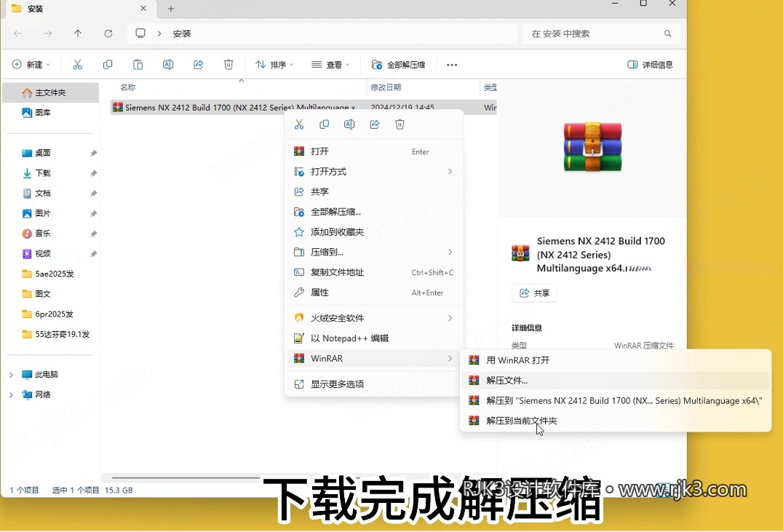The image size is (783, 532).
Task: Click the Paste icon in the toolbar
Action: [x=138, y=65]
